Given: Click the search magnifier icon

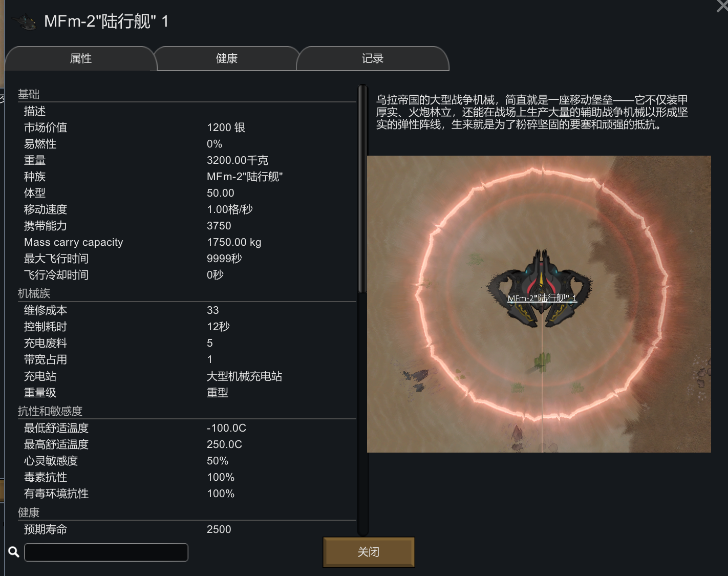Looking at the screenshot, I should (14, 552).
